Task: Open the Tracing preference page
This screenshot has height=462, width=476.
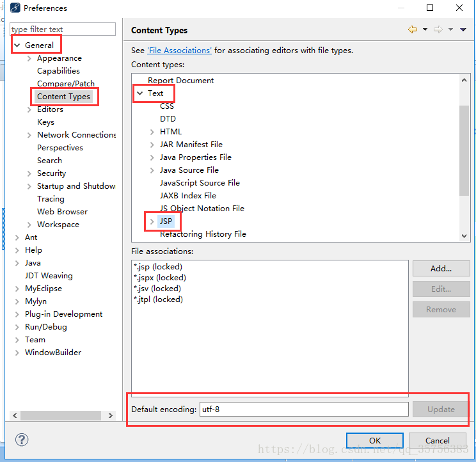Action: [51, 199]
